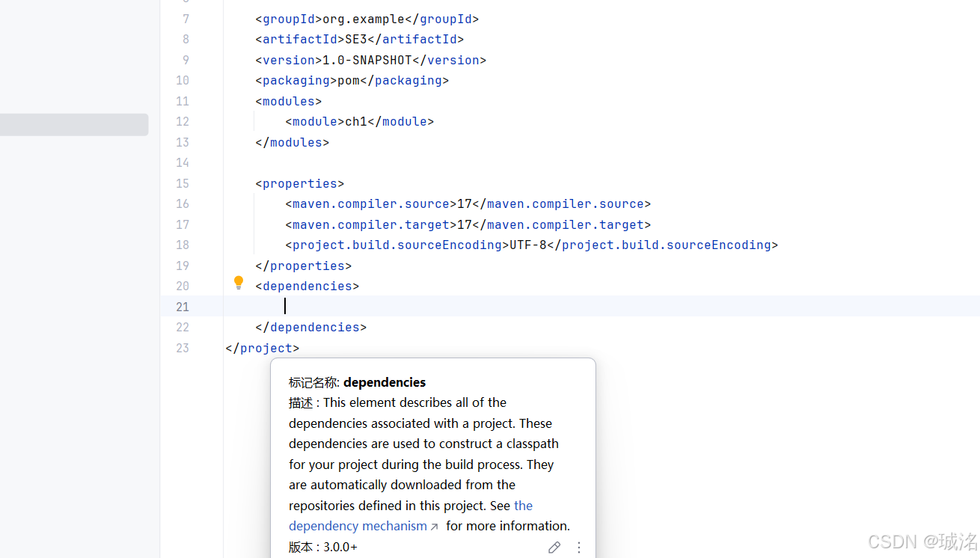Screen dimensions: 980x558
Task: Click the opening modules tag
Action: (x=289, y=101)
